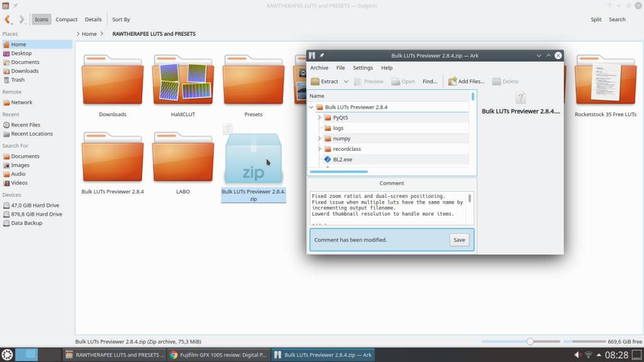The width and height of the screenshot is (644, 362).
Task: Select the HaldCLUT folder
Action: (x=183, y=85)
